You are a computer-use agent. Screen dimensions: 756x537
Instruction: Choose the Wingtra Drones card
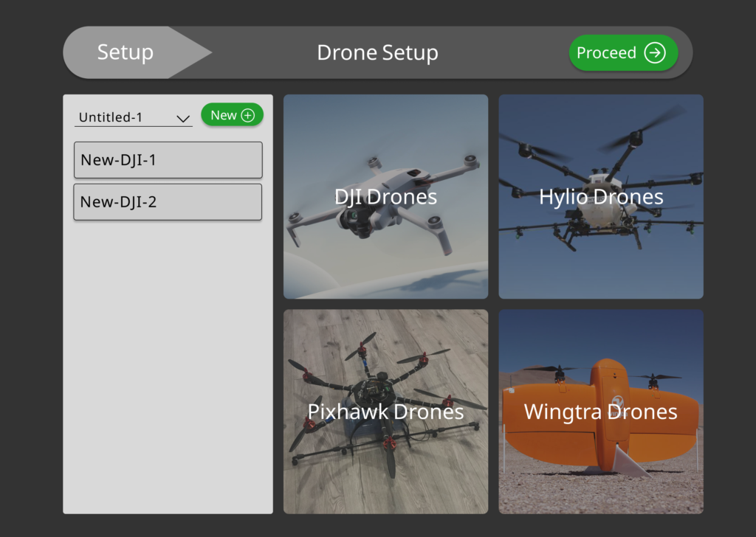(x=601, y=412)
